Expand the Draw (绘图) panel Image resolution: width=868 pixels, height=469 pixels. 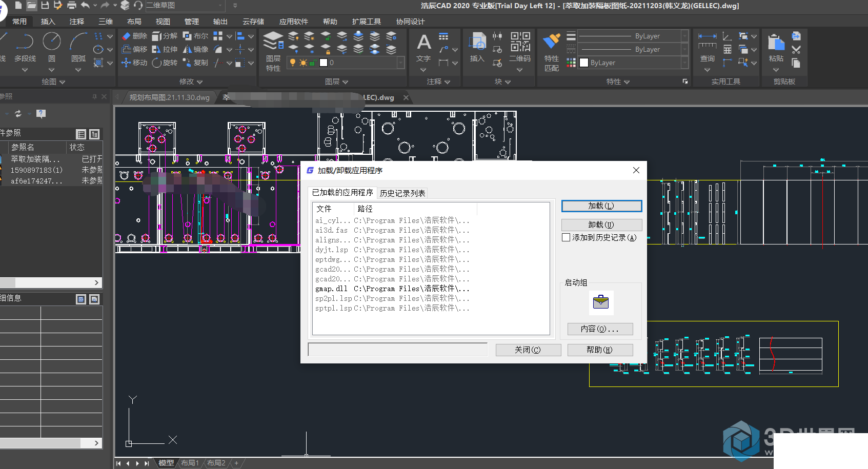tap(53, 81)
